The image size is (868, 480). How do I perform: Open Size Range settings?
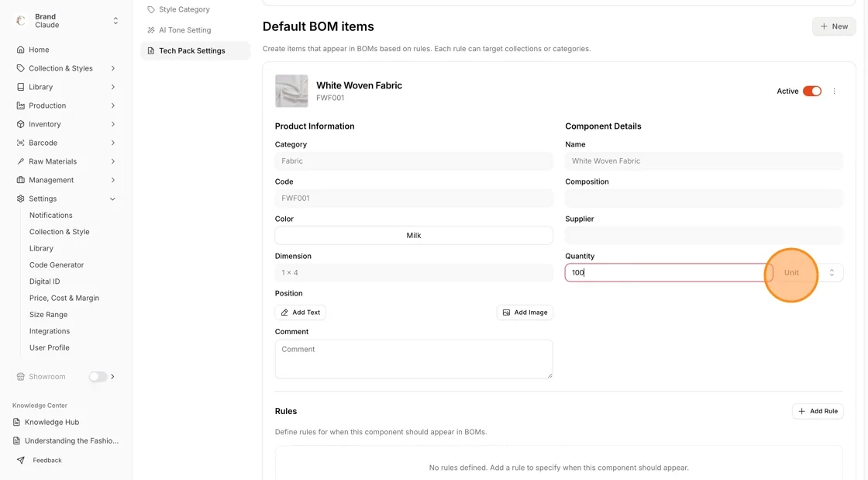(x=48, y=315)
